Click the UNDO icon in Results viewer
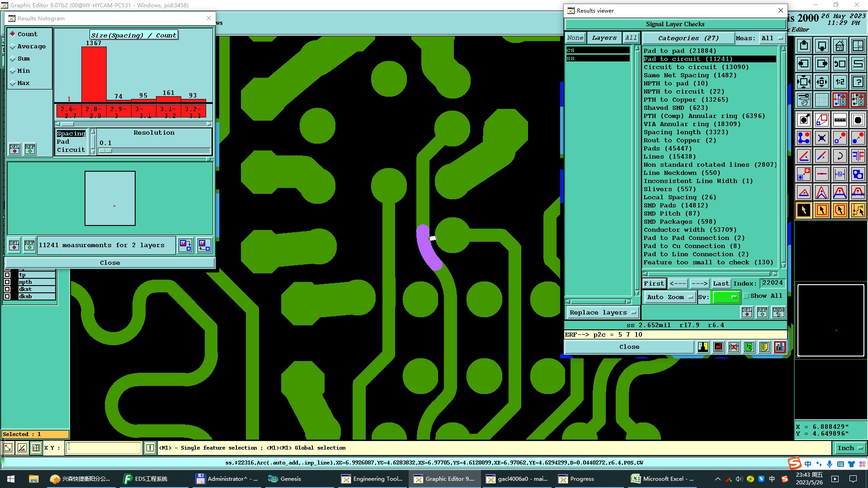Image resolution: width=868 pixels, height=488 pixels. (x=778, y=312)
